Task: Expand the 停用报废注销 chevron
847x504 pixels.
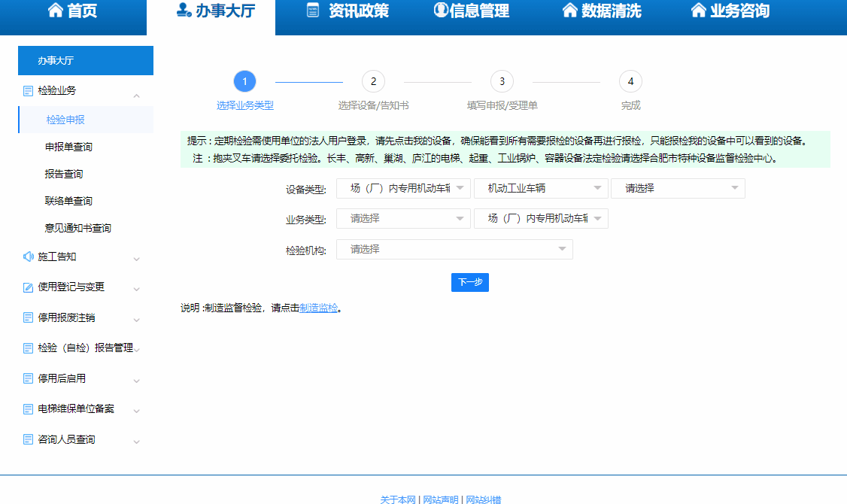Action: (x=137, y=320)
